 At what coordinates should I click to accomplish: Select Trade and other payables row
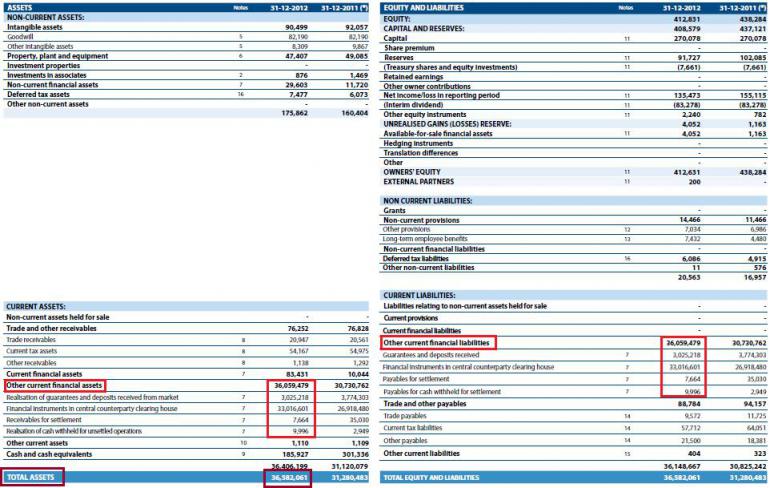click(574, 404)
